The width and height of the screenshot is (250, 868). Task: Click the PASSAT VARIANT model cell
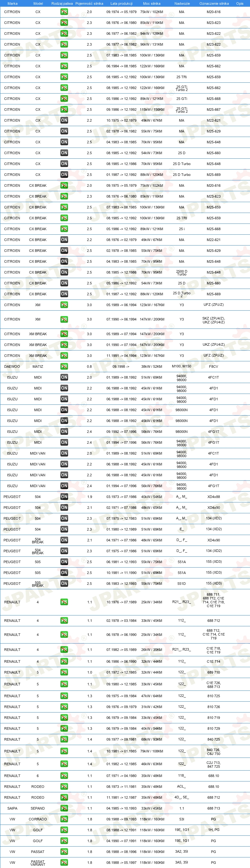(38, 863)
